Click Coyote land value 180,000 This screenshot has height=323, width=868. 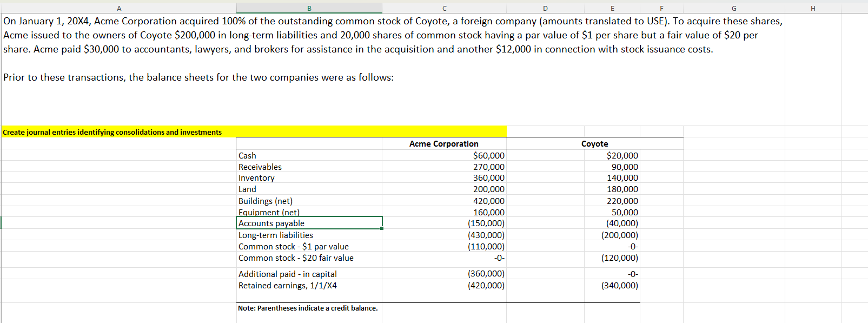[x=612, y=189]
